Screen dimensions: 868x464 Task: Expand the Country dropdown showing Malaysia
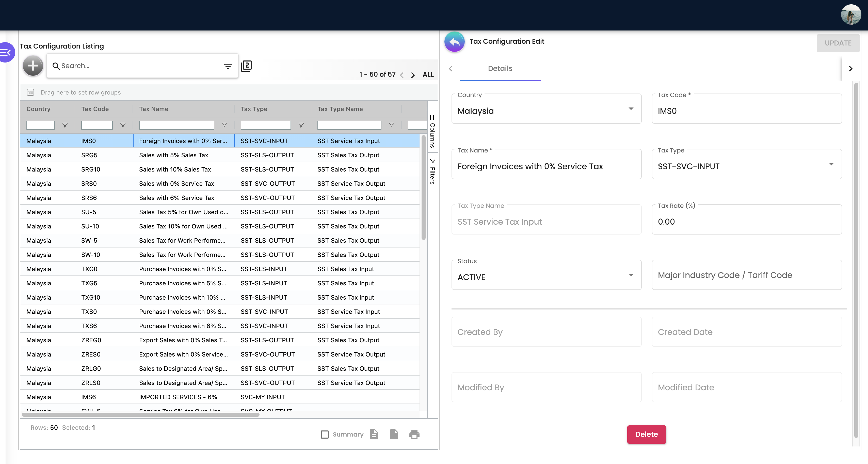546,109
